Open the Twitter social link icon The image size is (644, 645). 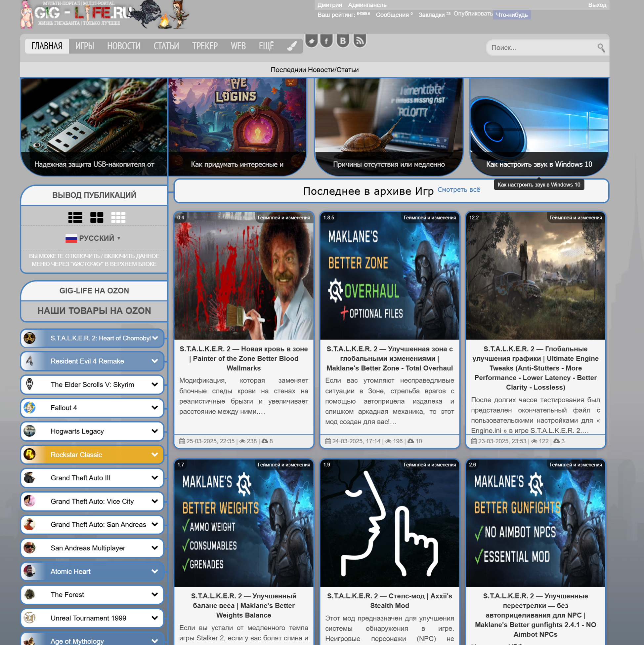[311, 41]
